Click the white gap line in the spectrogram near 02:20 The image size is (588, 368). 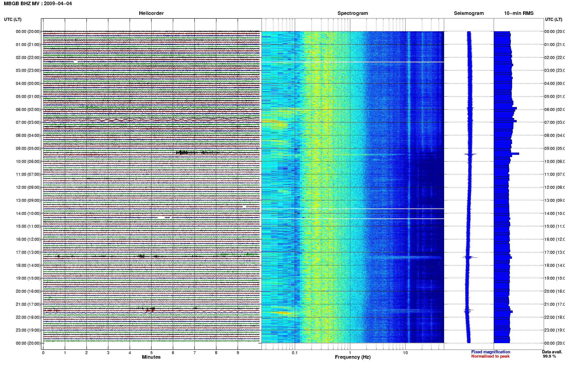click(x=353, y=62)
